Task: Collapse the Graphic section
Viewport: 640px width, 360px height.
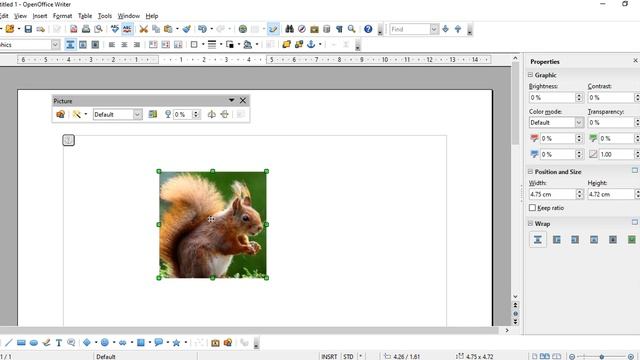Action: coord(530,75)
